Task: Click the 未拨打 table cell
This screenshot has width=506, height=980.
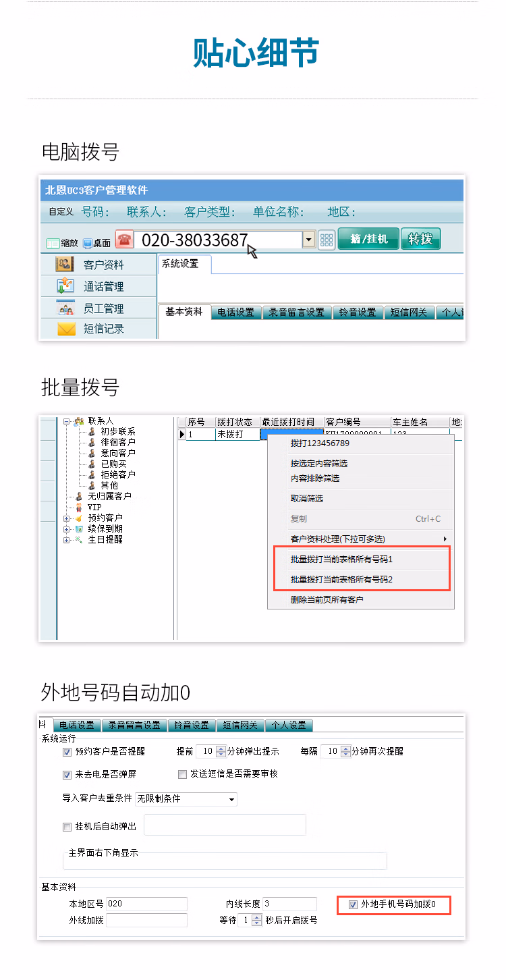Action: coord(237,434)
